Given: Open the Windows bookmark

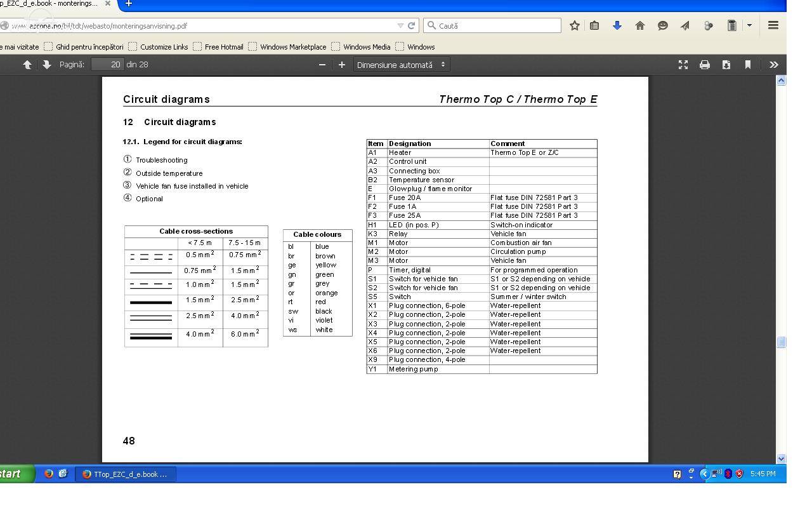Looking at the screenshot, I should tap(415, 46).
